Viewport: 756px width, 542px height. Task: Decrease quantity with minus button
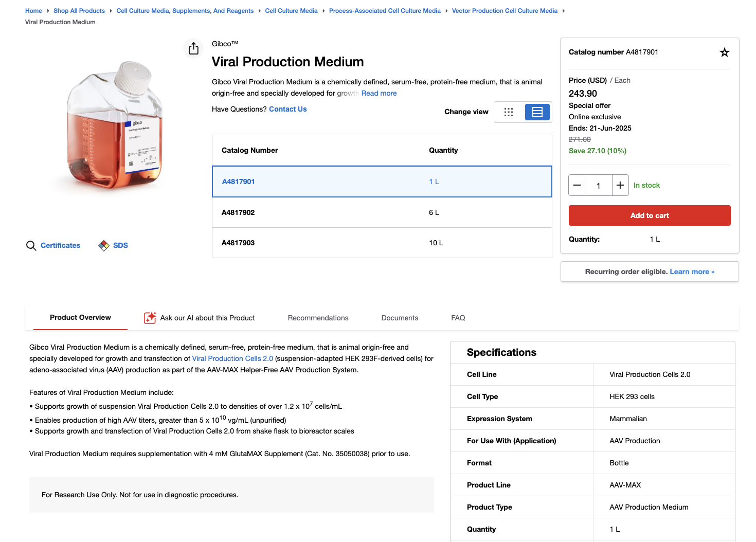pos(577,185)
